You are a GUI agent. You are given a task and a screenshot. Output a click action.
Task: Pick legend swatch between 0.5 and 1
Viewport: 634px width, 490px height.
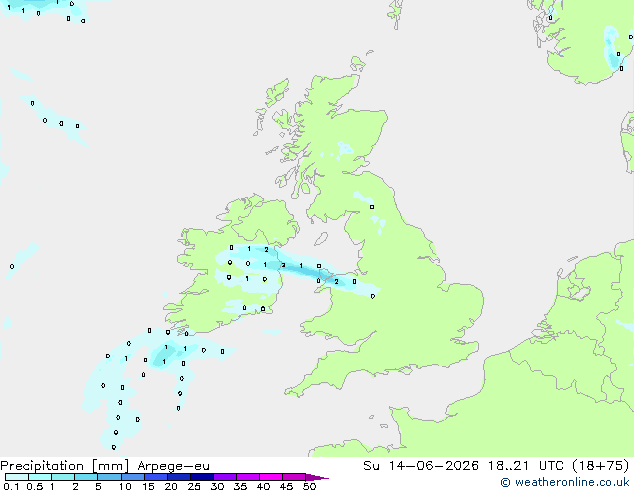click(x=40, y=477)
